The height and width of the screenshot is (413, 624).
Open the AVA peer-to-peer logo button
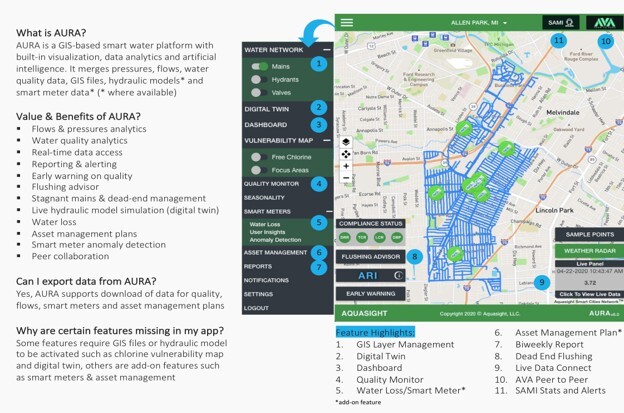click(605, 23)
